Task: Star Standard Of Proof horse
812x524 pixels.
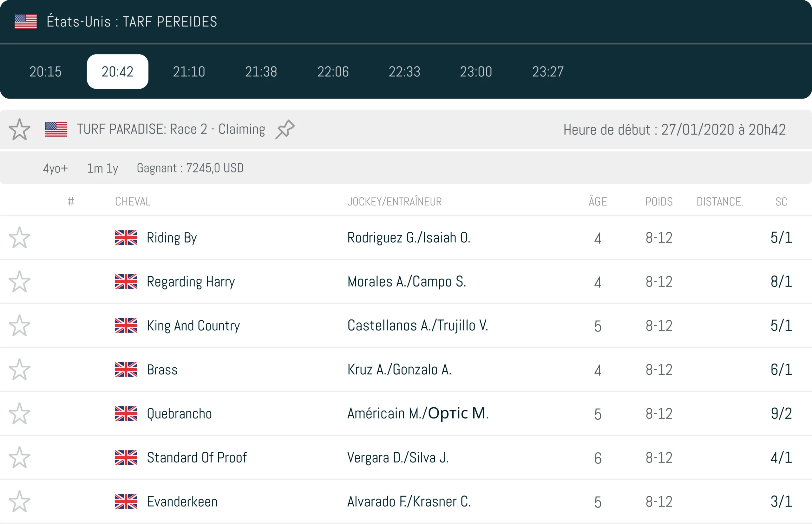Action: 19,458
